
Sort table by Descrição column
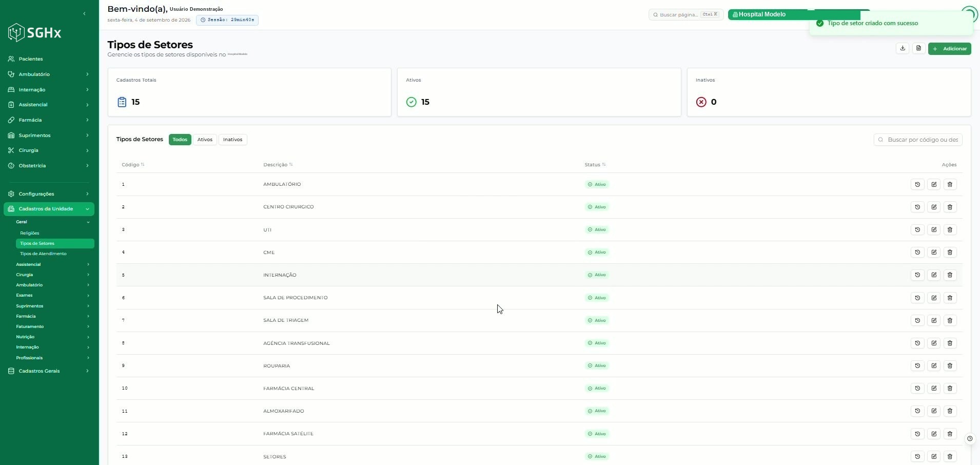278,165
